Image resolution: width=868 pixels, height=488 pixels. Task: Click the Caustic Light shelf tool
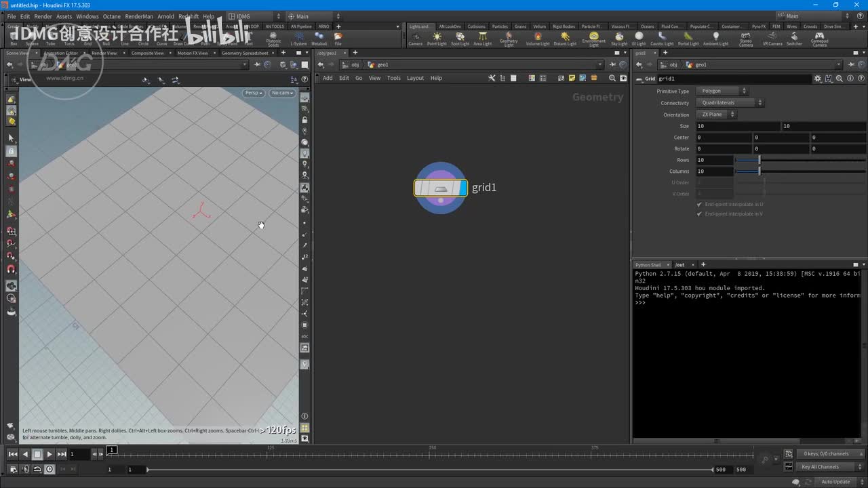(662, 39)
